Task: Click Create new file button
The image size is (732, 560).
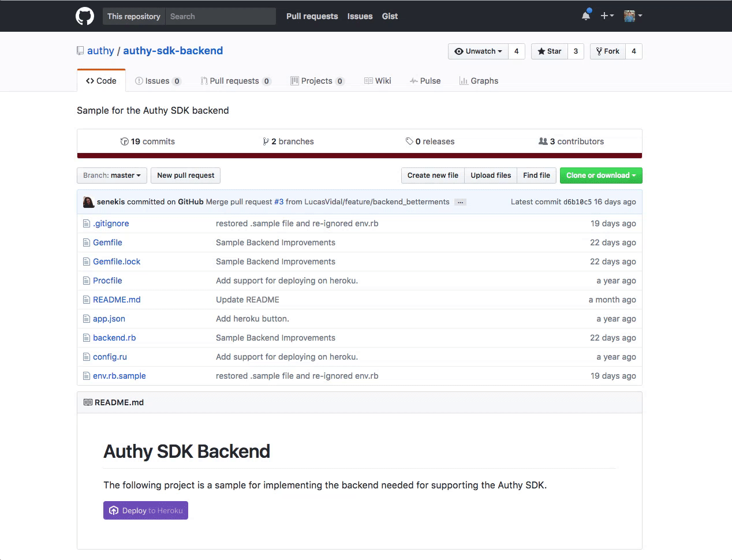Action: tap(433, 176)
